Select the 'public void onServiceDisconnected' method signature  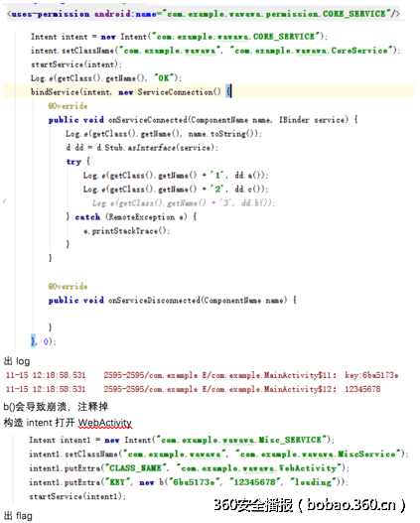point(173,301)
